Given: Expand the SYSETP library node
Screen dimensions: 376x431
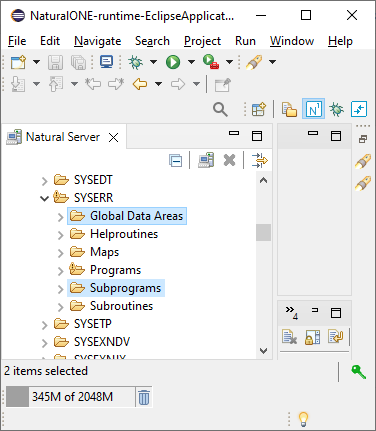Looking at the screenshot, I should click(44, 325).
